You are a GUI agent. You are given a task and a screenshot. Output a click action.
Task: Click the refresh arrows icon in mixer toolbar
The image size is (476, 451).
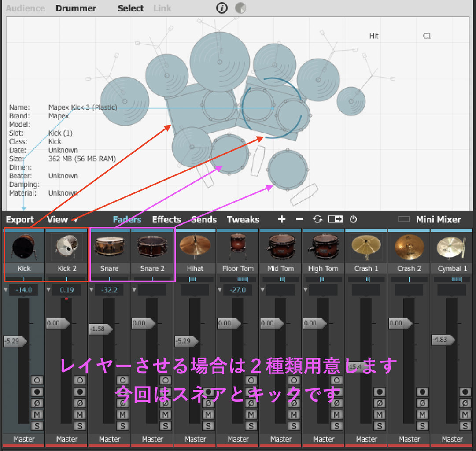pyautogui.click(x=317, y=219)
